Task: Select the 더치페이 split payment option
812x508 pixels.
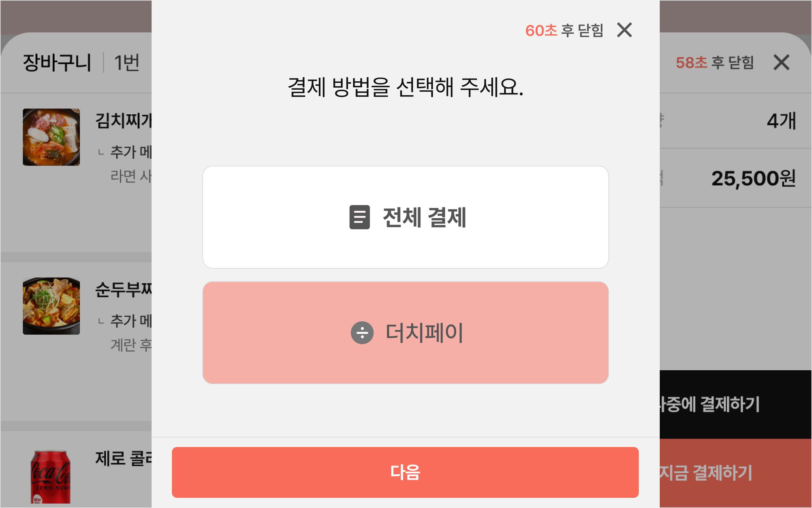Action: 405,333
